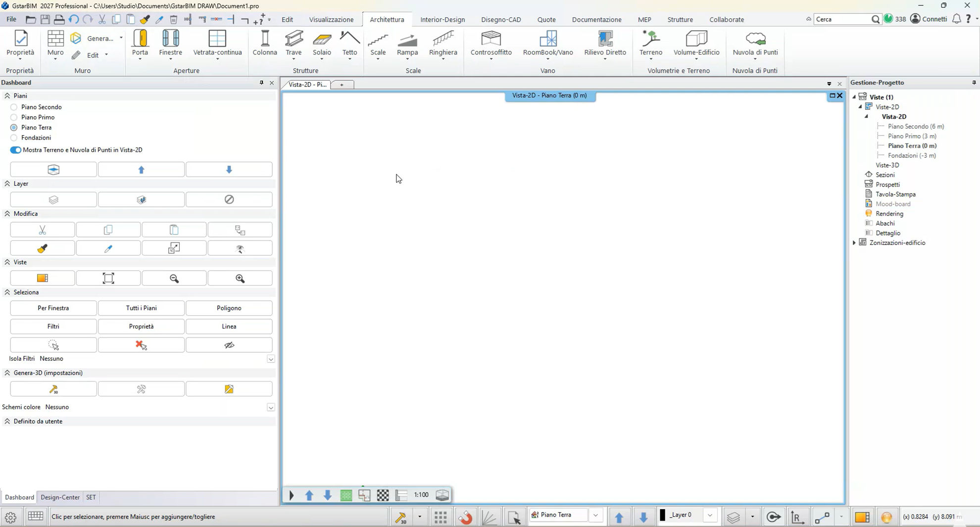This screenshot has width=980, height=527.
Task: Select the Piano Terra radio button
Action: coord(14,128)
